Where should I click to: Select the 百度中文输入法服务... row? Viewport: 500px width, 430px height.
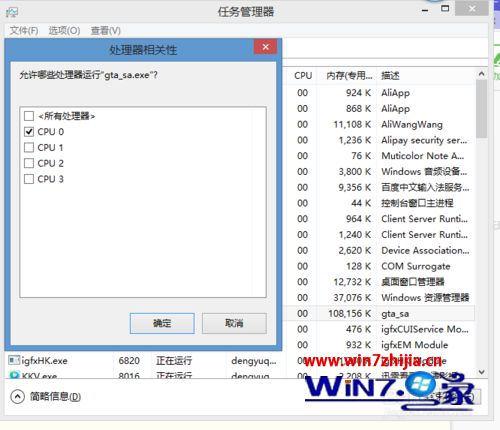point(380,187)
